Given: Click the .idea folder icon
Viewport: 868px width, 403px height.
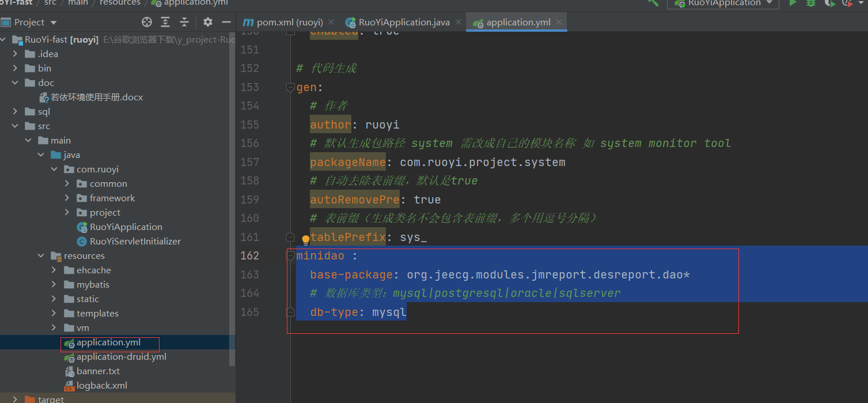Looking at the screenshot, I should (30, 54).
